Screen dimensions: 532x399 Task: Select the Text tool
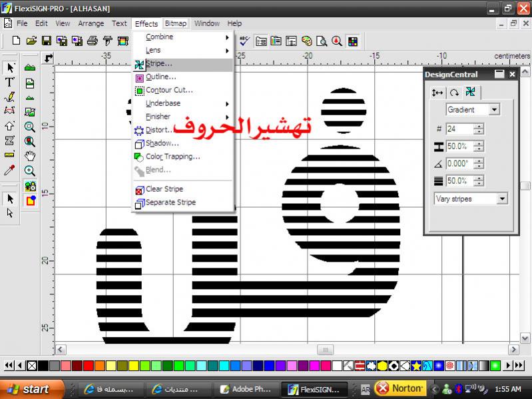pyautogui.click(x=10, y=82)
